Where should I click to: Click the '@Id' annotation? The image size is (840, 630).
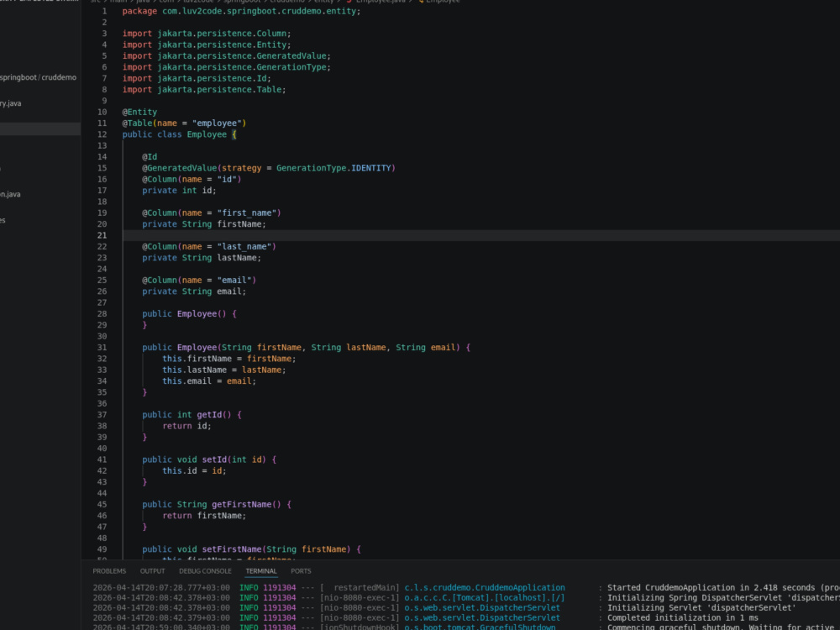click(150, 157)
